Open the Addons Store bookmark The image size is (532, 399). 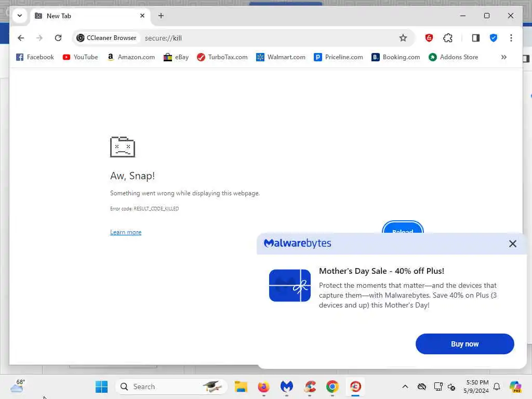pos(453,57)
